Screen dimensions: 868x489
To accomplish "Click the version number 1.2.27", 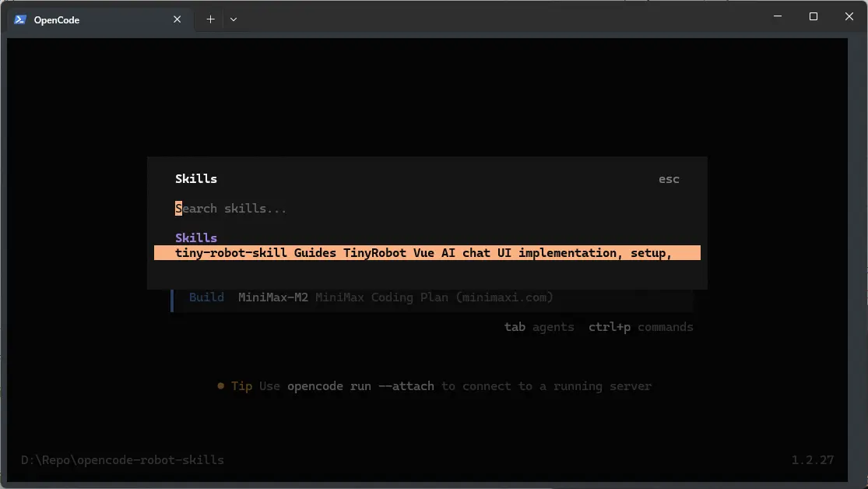I will point(813,459).
